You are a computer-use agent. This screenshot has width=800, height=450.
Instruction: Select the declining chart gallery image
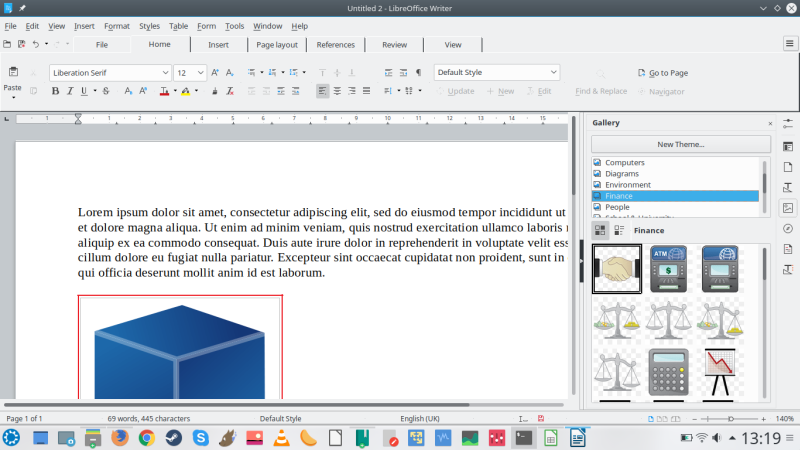pos(720,372)
